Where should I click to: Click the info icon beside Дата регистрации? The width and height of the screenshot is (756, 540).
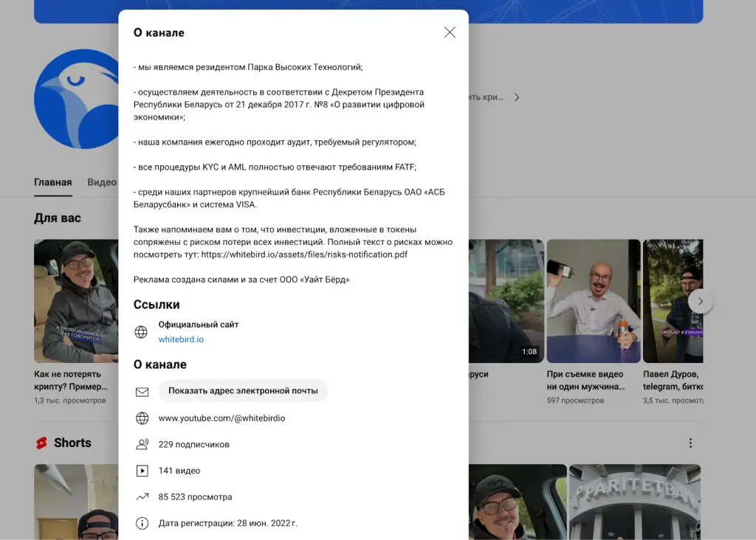coord(142,523)
